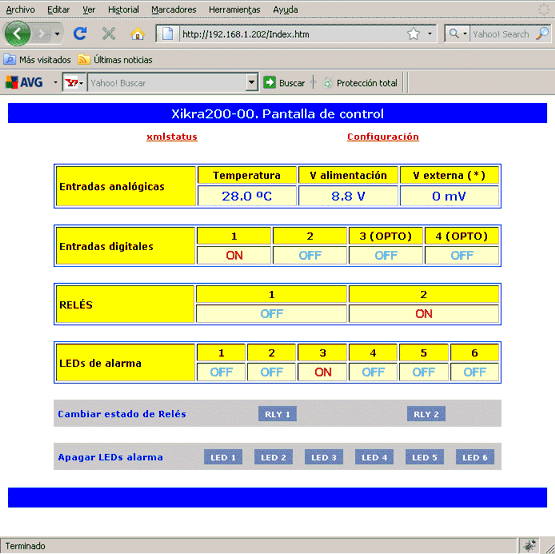
Task: Click the Forward navigation arrow
Action: [x=42, y=34]
